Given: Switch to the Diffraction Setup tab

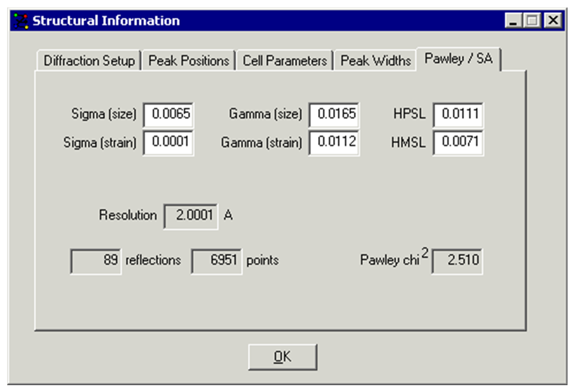Looking at the screenshot, I should tap(89, 61).
